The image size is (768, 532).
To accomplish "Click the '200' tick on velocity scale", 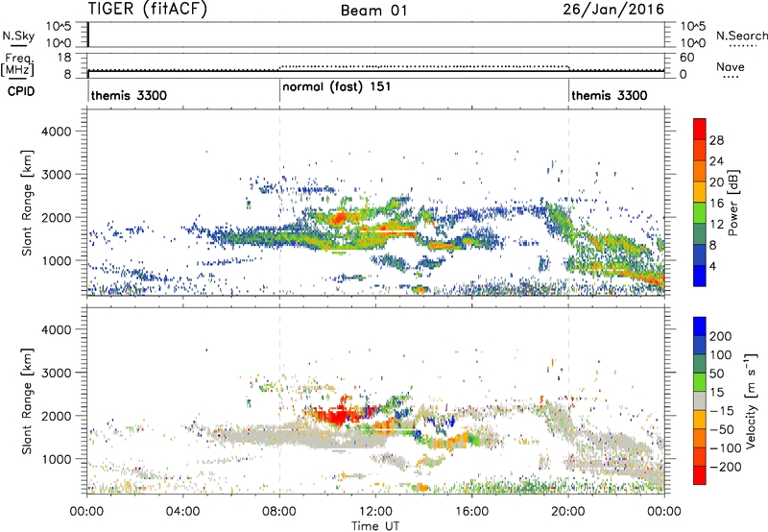I will 721,336.
